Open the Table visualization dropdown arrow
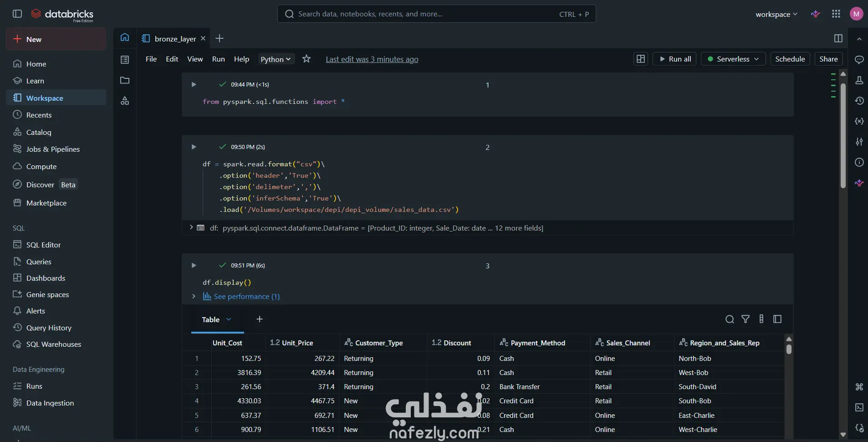 229,319
